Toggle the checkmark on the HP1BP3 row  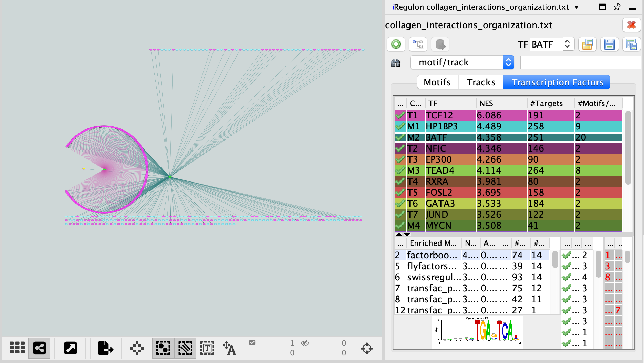(400, 126)
